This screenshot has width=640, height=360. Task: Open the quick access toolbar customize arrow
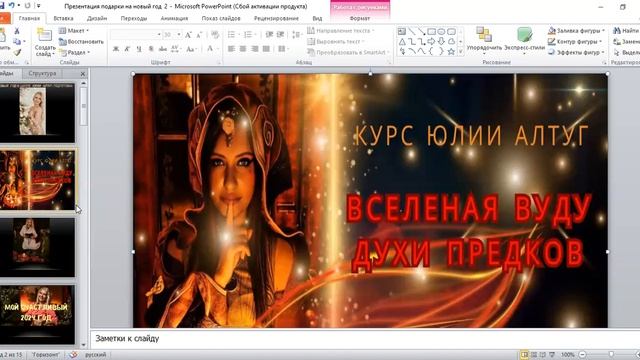38,6
